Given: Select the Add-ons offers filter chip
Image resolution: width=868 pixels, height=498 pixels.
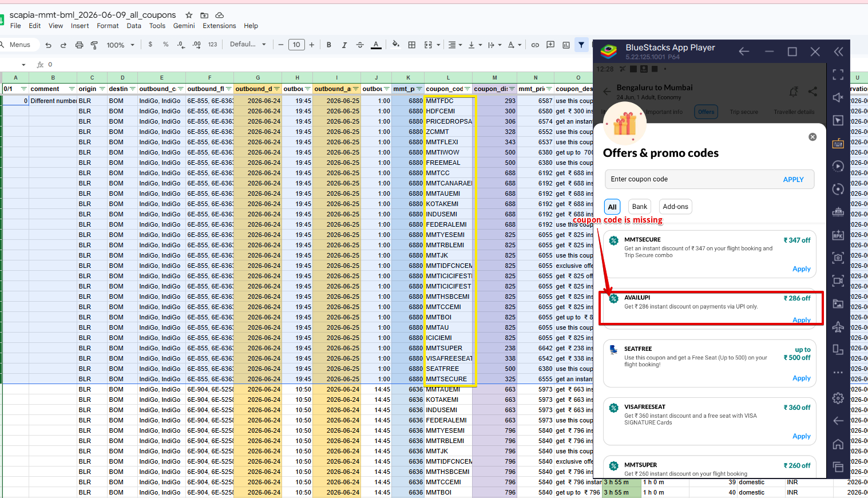Looking at the screenshot, I should click(676, 207).
